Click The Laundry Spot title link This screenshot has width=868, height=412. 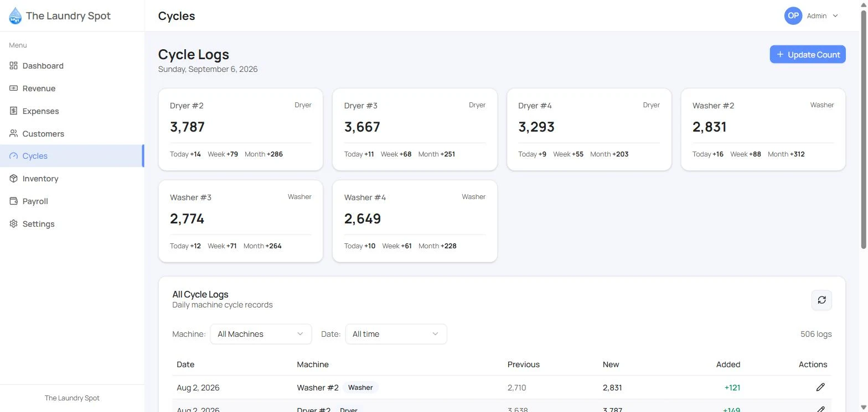[68, 15]
